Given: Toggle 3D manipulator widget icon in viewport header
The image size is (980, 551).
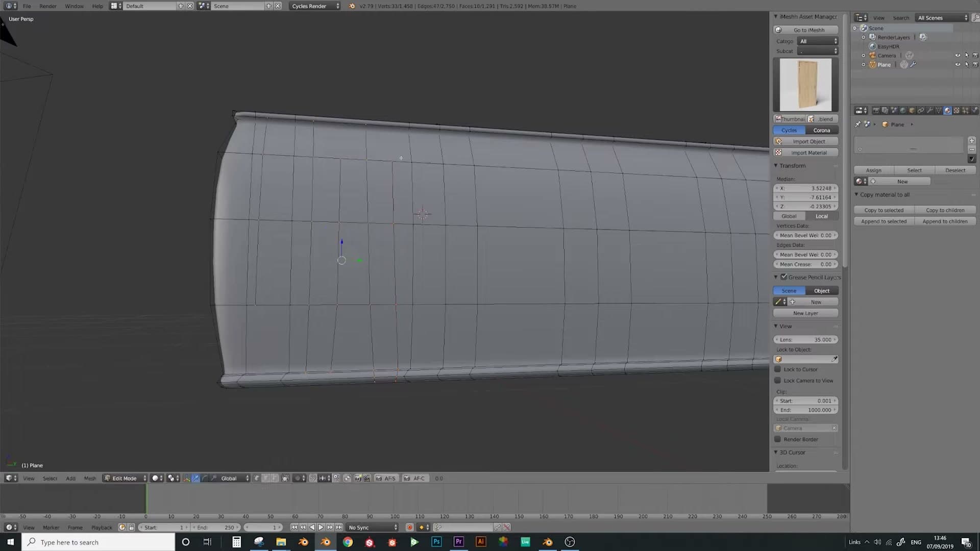Looking at the screenshot, I should 186,478.
